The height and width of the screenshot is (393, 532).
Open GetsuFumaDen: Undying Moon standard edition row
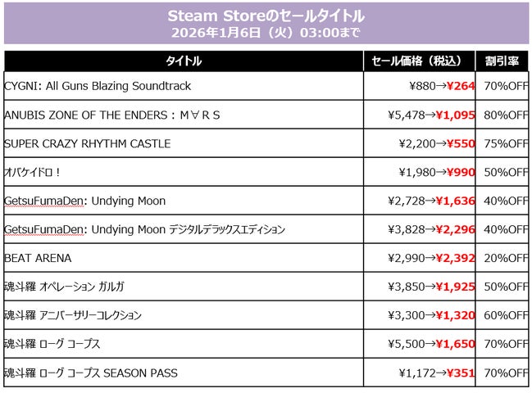85,201
